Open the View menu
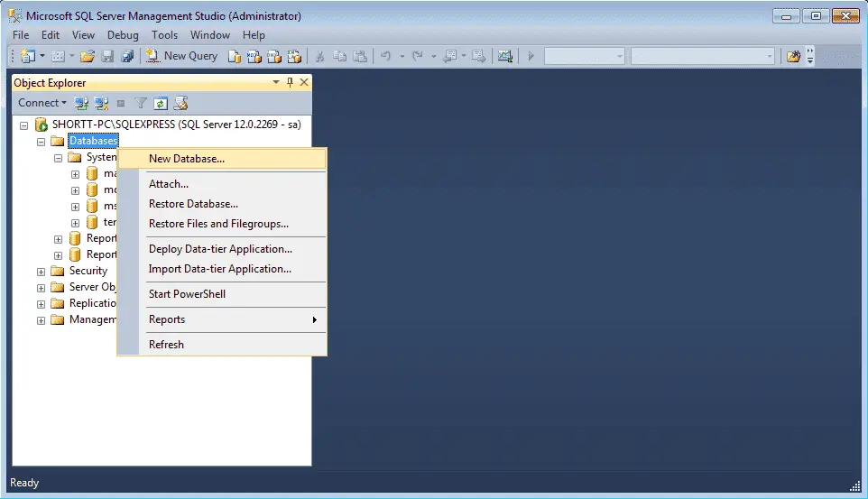 (83, 35)
